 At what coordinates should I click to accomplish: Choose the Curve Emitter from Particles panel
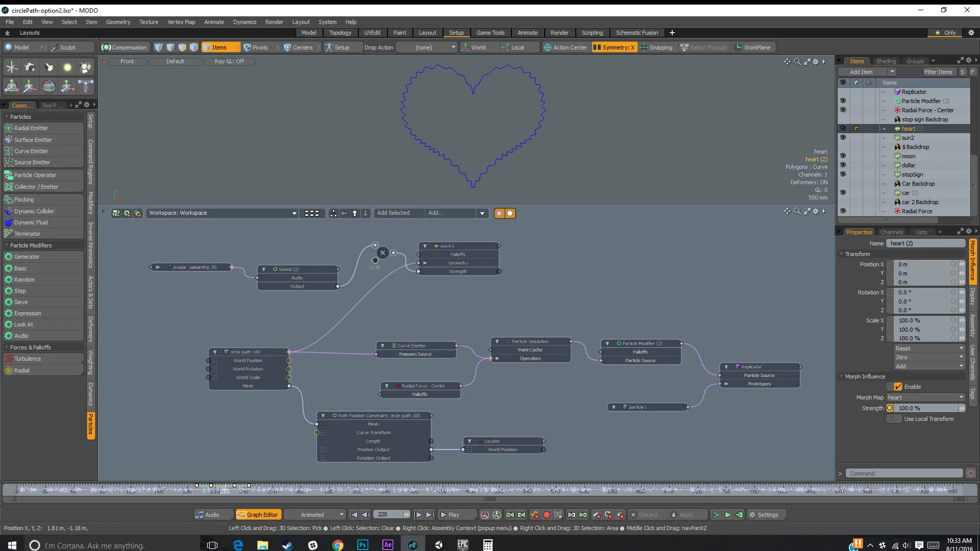[x=32, y=151]
